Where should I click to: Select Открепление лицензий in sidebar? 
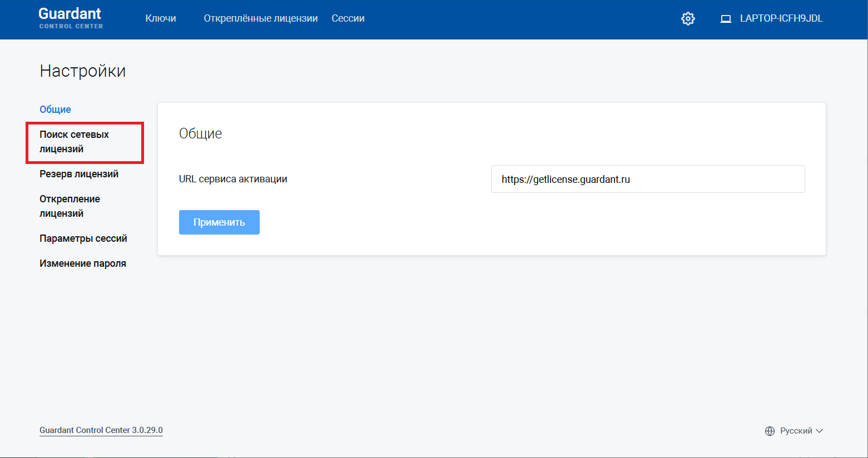coord(70,206)
